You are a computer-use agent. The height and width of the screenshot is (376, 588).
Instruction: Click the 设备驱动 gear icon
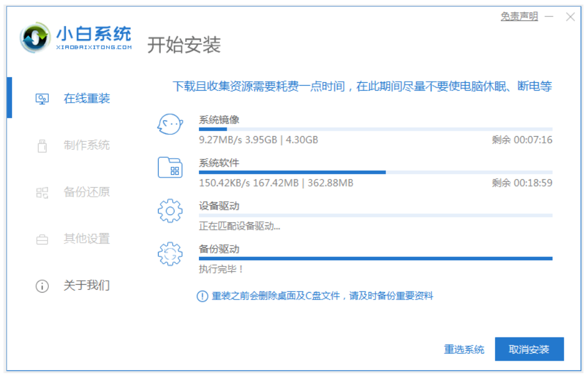point(170,211)
